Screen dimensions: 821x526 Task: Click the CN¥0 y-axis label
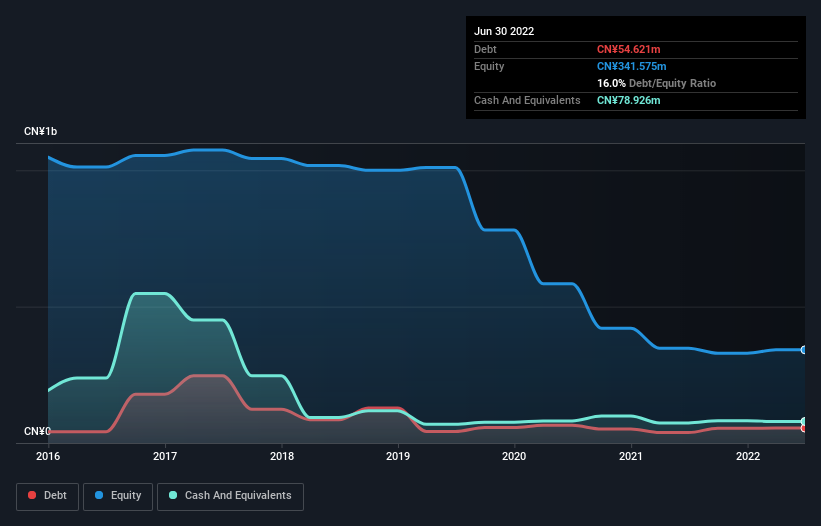point(37,431)
